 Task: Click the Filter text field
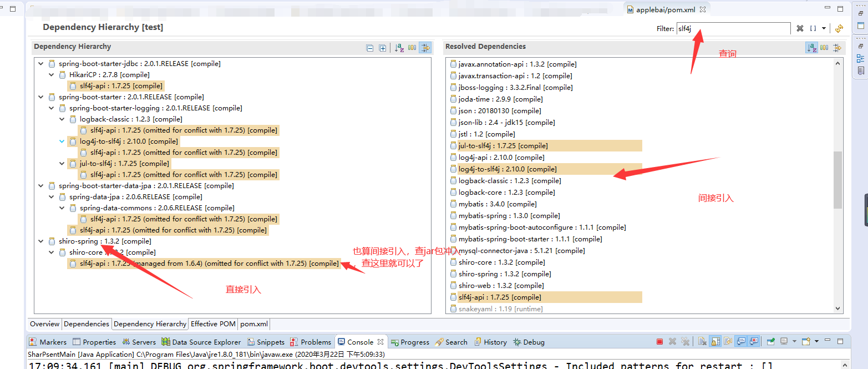734,28
